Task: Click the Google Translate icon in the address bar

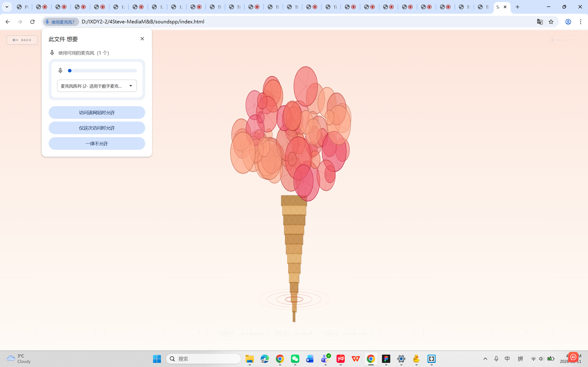Action: [x=540, y=22]
